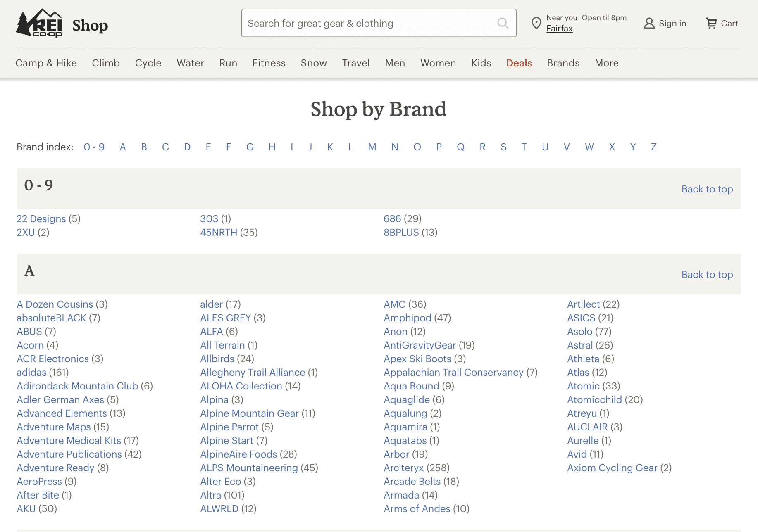Open the Women menu
Viewport: 758px width, 532px height.
pyautogui.click(x=438, y=63)
